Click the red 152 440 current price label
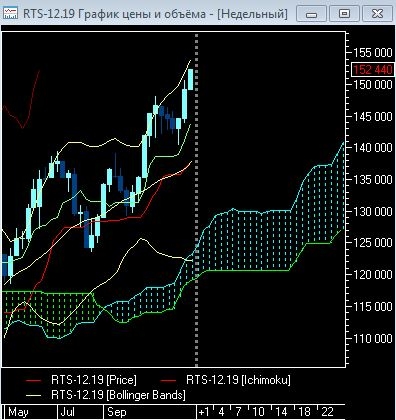Viewport: 396px width, 420px height. coord(373,69)
